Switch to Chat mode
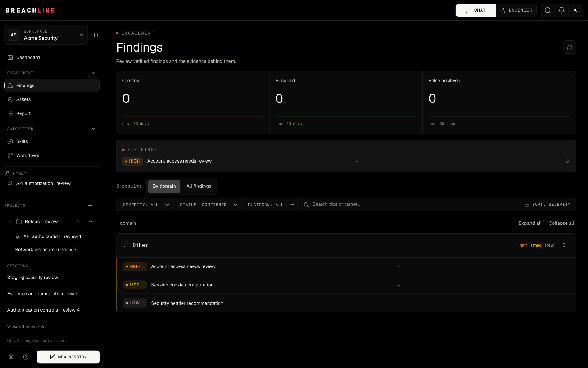 click(x=476, y=10)
